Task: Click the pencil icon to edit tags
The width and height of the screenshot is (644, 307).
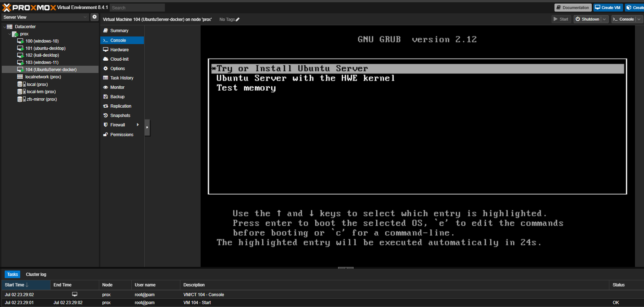Action: pos(237,20)
